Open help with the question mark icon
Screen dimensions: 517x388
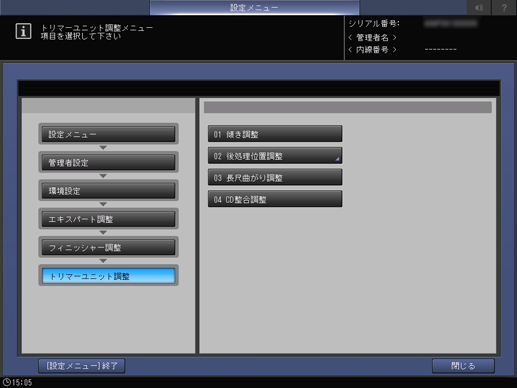pyautogui.click(x=504, y=7)
